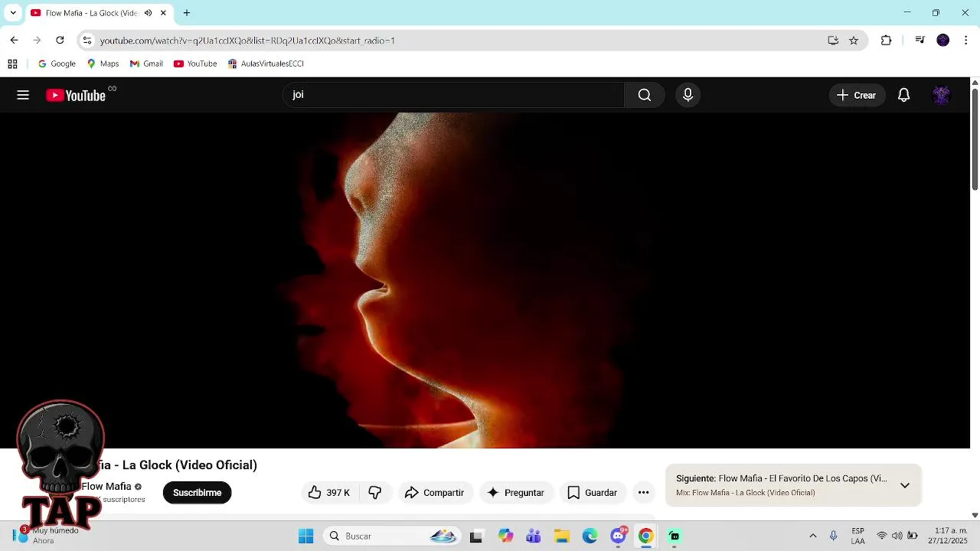Viewport: 980px width, 551px height.
Task: Mute the tab via speaker icon
Action: point(148,13)
